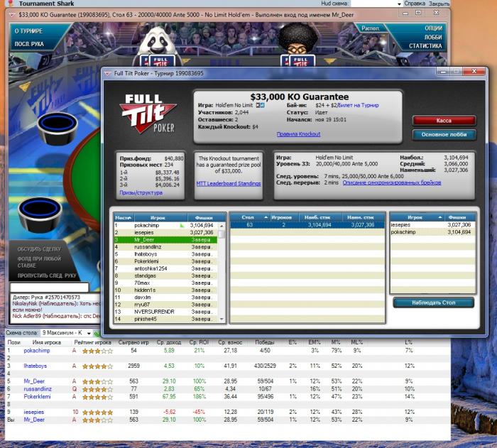Click the top empty seat on the poker table

(x=58, y=128)
